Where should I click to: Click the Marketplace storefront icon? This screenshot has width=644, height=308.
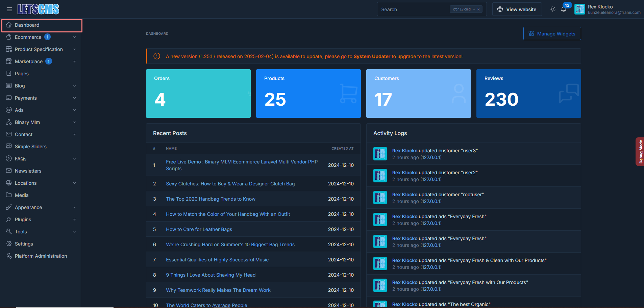9,61
